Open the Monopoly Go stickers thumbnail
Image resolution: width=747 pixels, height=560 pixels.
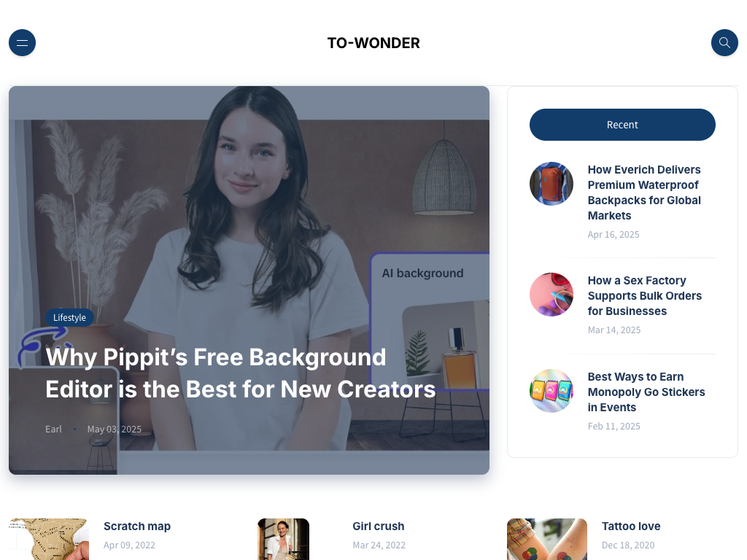551,391
